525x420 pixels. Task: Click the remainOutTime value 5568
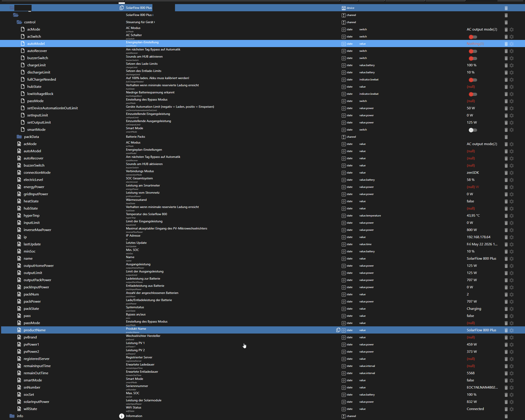click(471, 373)
